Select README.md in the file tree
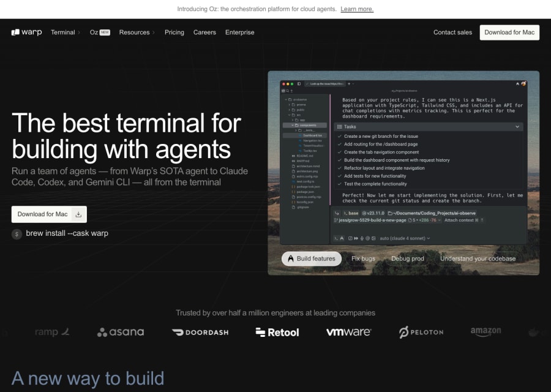 302,156
